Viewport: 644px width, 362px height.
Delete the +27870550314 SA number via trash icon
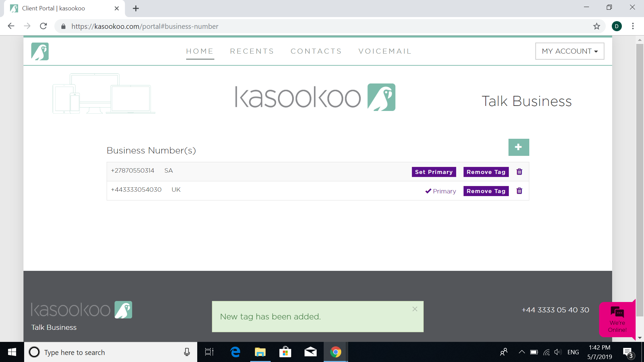[519, 172]
